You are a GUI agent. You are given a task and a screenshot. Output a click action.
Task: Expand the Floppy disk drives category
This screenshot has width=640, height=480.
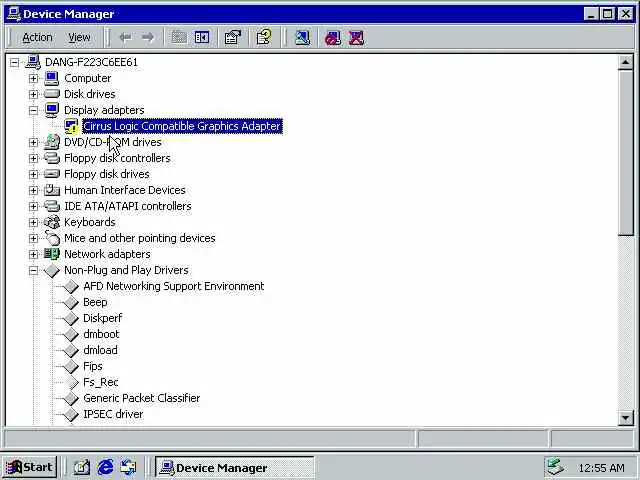(33, 174)
